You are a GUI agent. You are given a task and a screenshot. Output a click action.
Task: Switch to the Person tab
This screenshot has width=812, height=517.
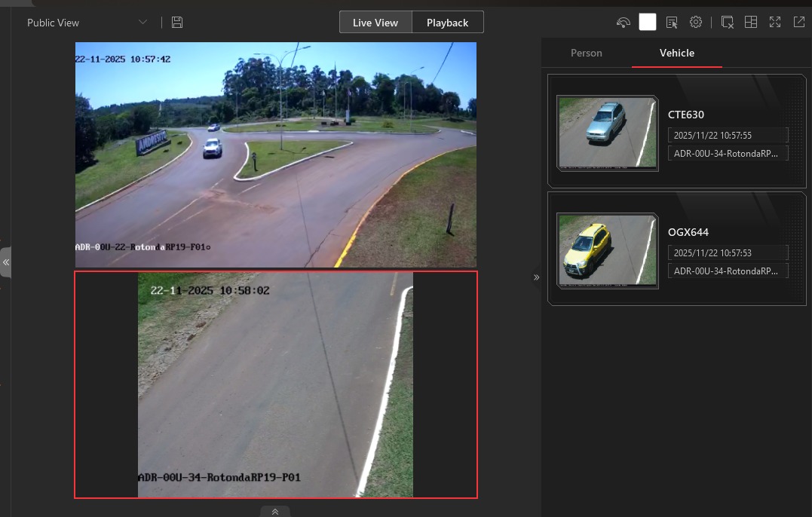586,53
